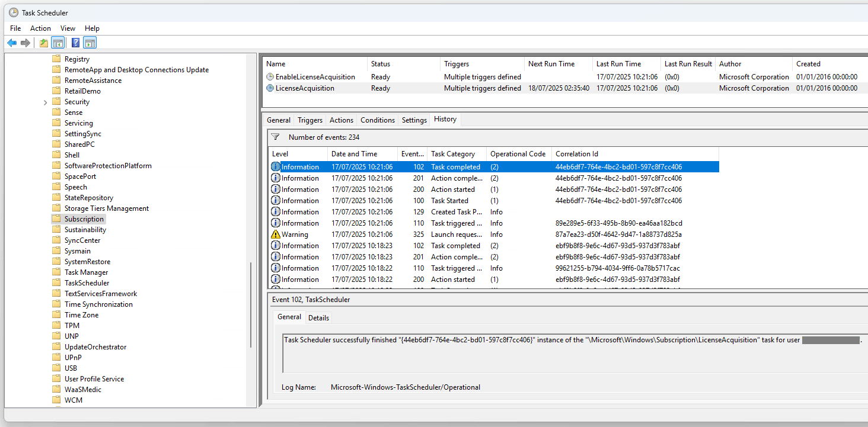This screenshot has height=427, width=868.
Task: Open Help using the blue question mark icon
Action: [75, 42]
